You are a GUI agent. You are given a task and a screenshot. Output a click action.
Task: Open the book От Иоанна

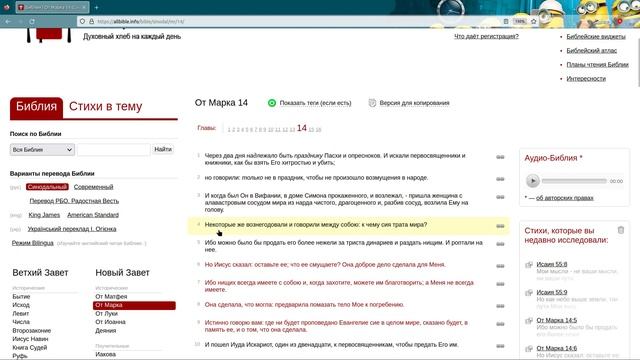pos(110,322)
